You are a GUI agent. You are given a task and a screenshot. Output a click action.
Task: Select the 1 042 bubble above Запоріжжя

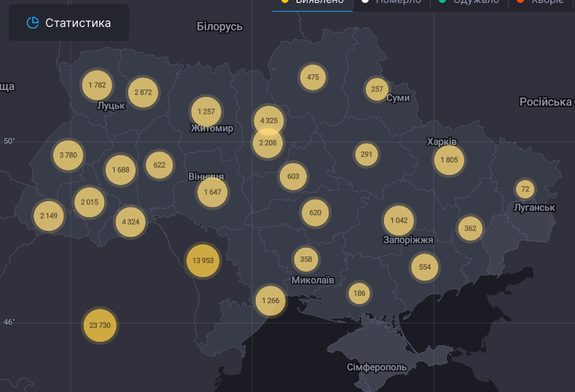[x=399, y=221]
